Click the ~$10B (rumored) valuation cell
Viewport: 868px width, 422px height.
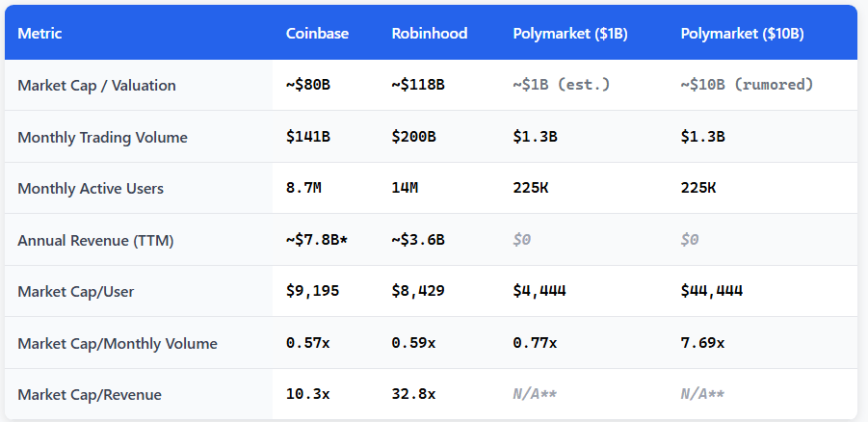(747, 86)
